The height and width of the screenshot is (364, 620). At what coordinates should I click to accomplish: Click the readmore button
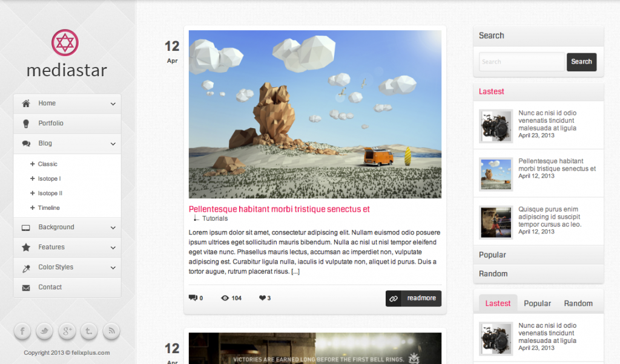click(414, 299)
